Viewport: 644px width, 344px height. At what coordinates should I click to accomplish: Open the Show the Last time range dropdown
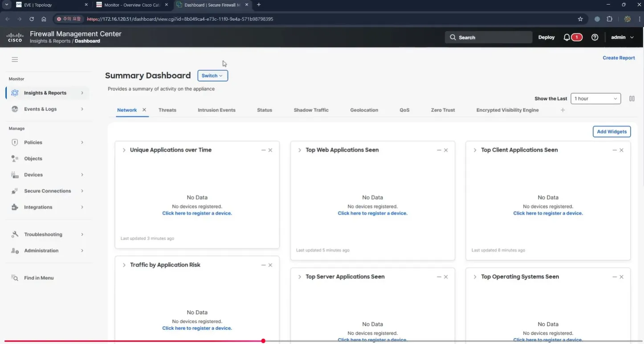click(595, 99)
